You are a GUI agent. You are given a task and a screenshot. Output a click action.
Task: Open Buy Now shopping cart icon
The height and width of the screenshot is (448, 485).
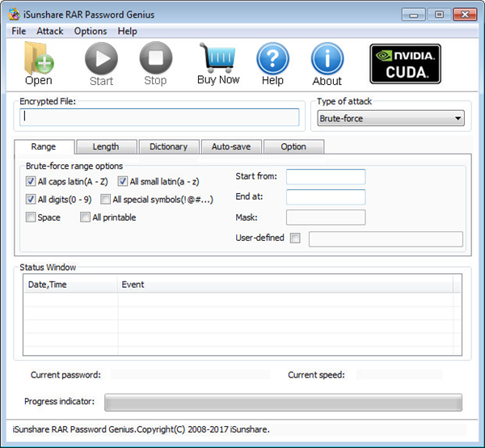click(217, 57)
